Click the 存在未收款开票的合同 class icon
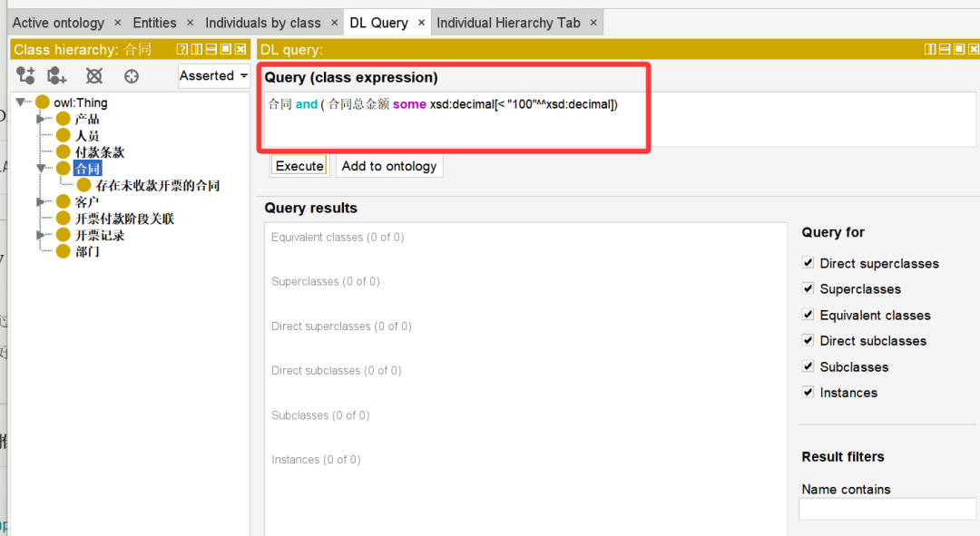The width and height of the screenshot is (980, 536). (x=83, y=185)
